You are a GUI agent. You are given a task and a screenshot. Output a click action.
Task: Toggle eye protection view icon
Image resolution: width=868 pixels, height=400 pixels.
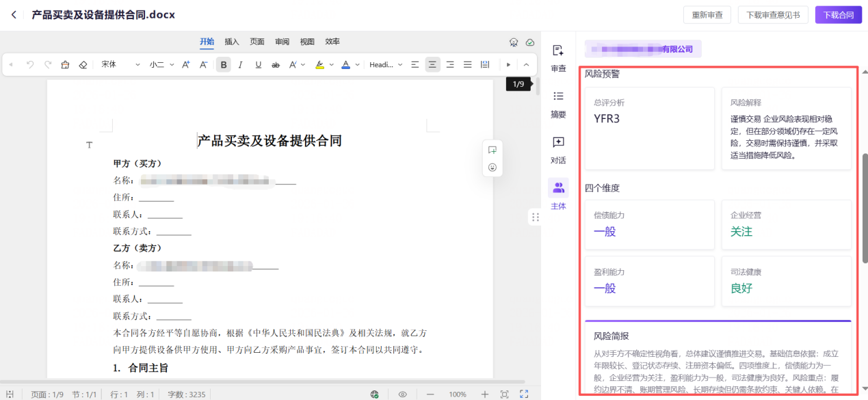[403, 394]
